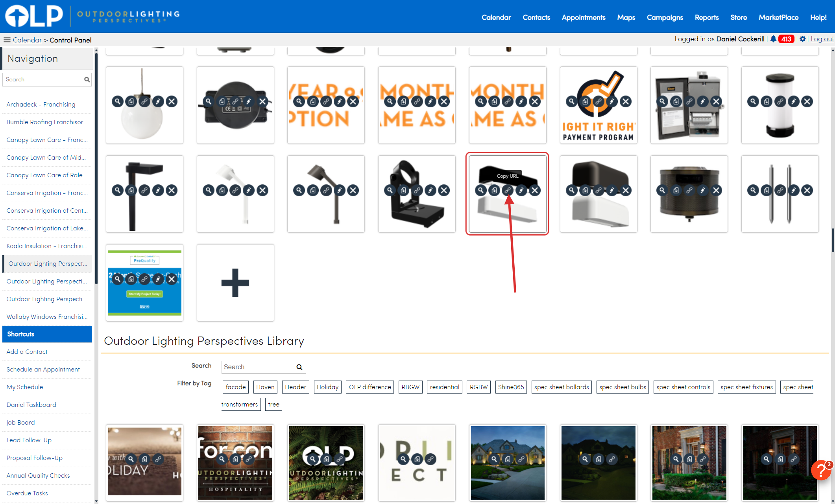Click the Navigation search magnifier icon
Viewport: 835px width, 504px height.
tap(87, 79)
